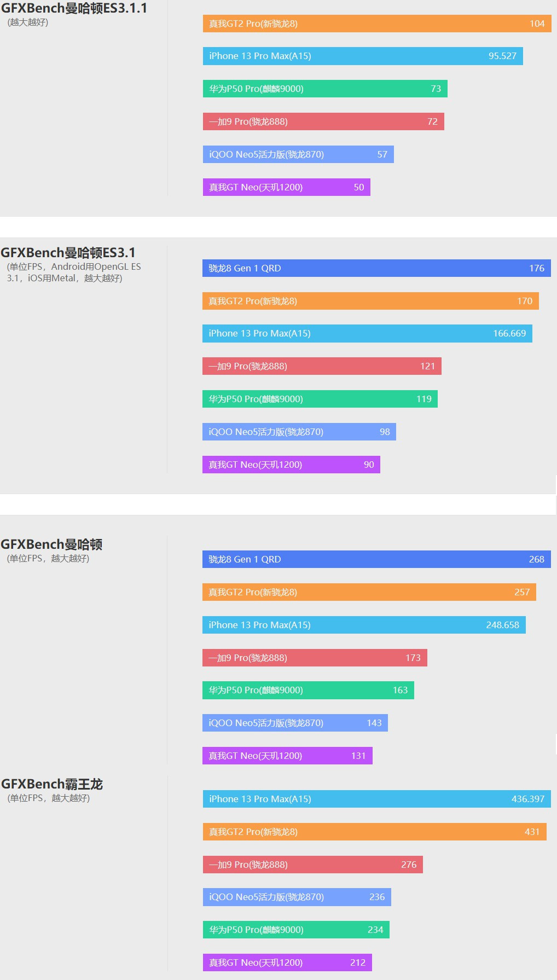Select the 真我GT Neo bar showing 212
This screenshot has height=980, width=557.
[287, 962]
